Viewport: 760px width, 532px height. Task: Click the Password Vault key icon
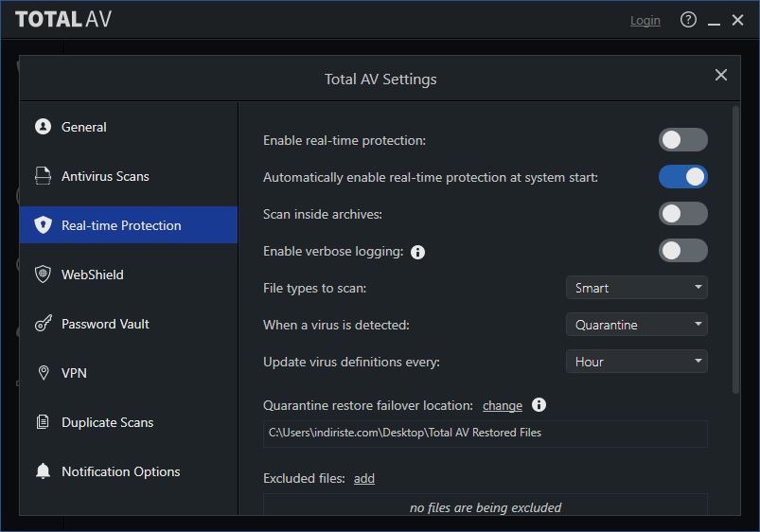44,324
